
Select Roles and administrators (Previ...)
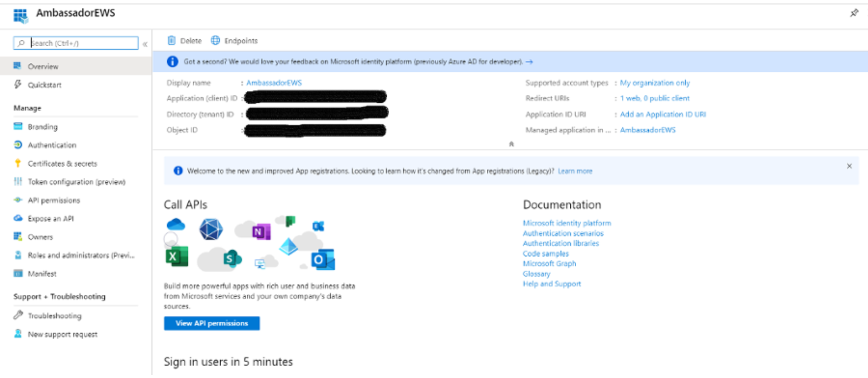(81, 255)
